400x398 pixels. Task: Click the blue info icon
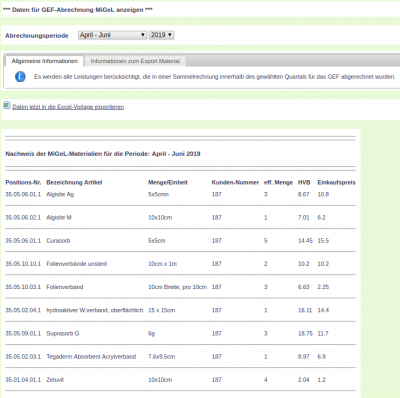pyautogui.click(x=20, y=77)
